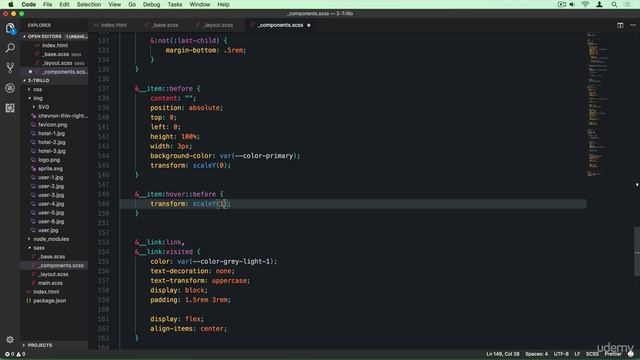This screenshot has width=640, height=360.
Task: Open the volume control in menu bar
Action: (x=572, y=4)
